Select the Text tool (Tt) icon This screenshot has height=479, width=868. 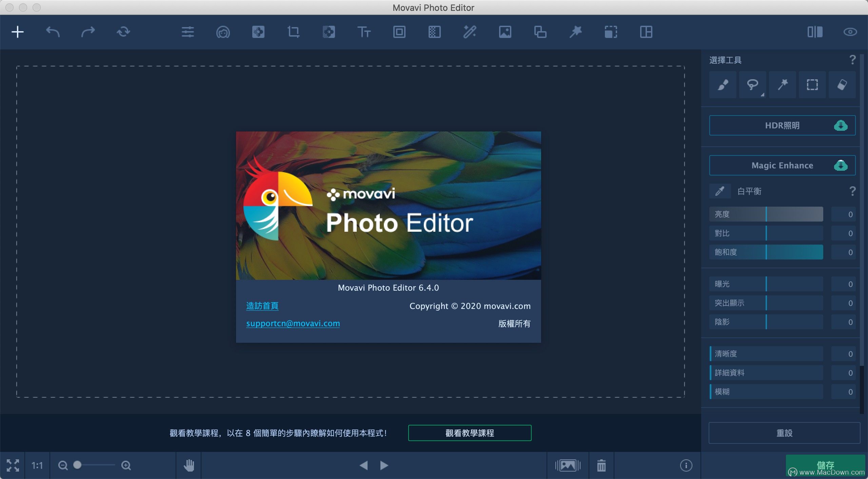[364, 32]
